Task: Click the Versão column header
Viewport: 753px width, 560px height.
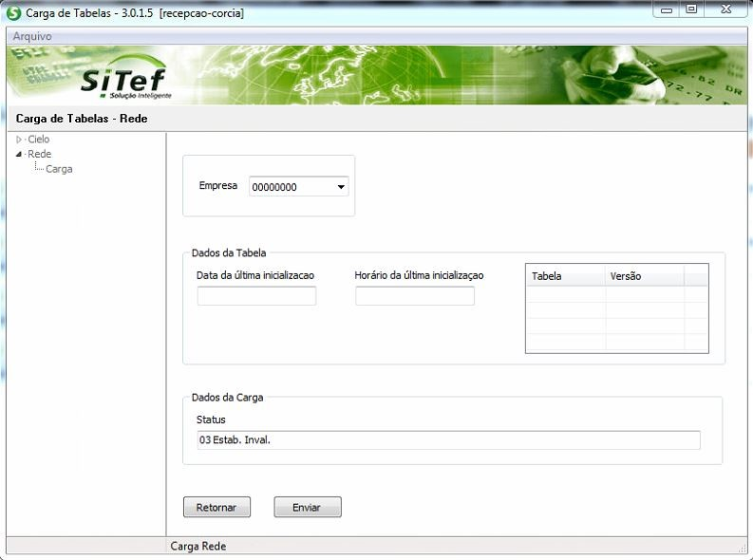Action: point(645,276)
